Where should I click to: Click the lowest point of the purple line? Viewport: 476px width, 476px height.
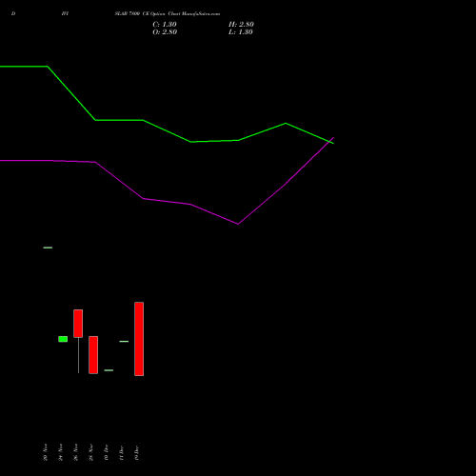point(238,224)
